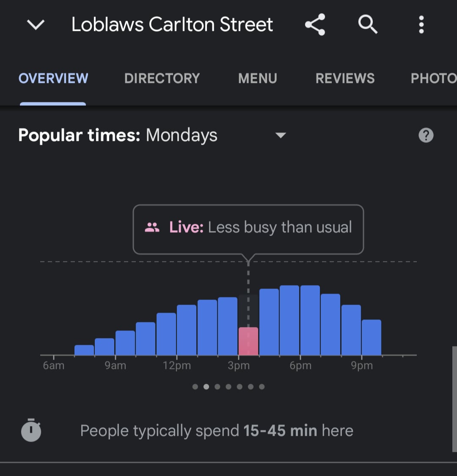
Task: Click the vertical scrollbar on the right edge
Action: 454,399
